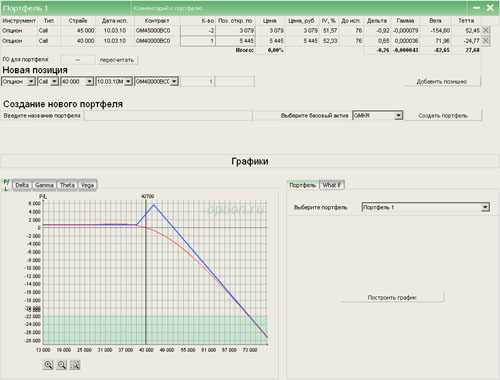Click the Инструмент column header

tap(19, 21)
